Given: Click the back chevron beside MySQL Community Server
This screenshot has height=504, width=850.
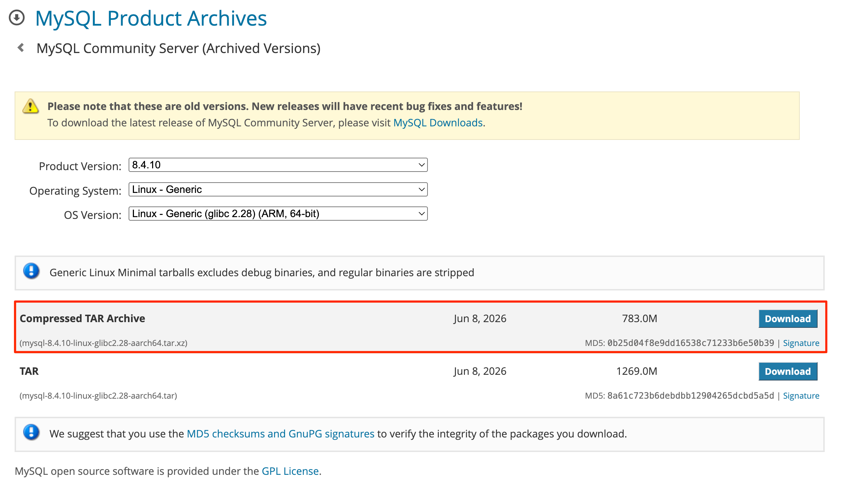Looking at the screenshot, I should click(21, 48).
